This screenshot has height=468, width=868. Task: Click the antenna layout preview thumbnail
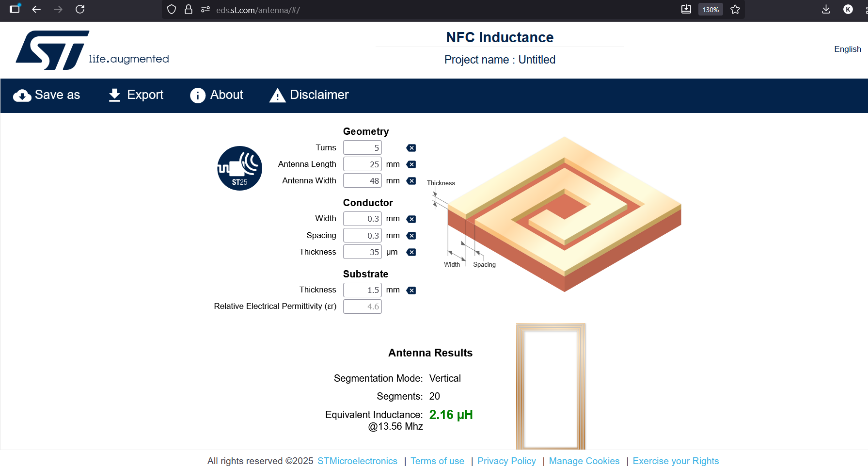tap(551, 386)
